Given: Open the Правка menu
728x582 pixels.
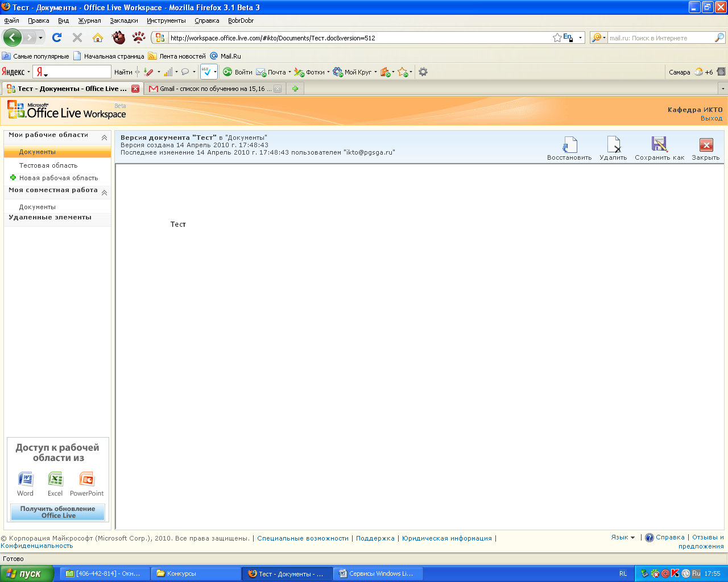Looking at the screenshot, I should [x=39, y=20].
